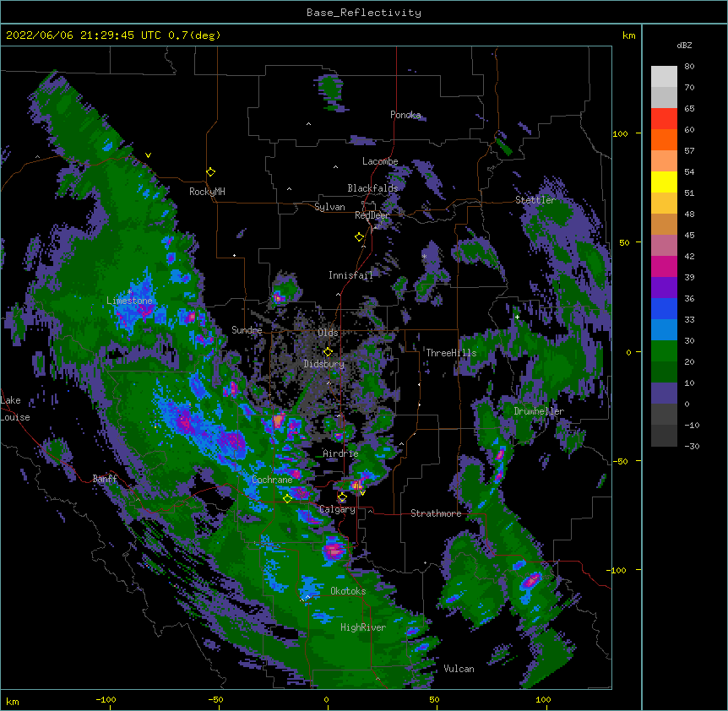Select the timestamp 2022/06/06 21:29:45 UTC
The height and width of the screenshot is (711, 728).
[x=84, y=35]
